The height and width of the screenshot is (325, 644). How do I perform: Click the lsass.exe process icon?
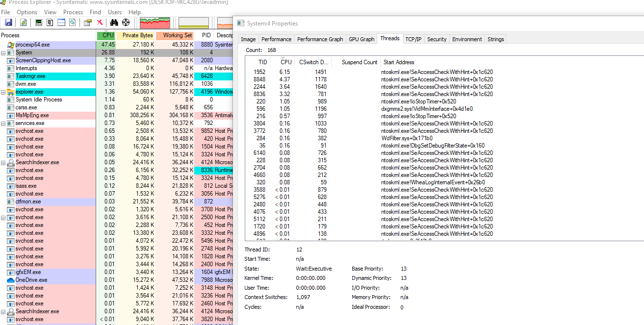point(11,186)
